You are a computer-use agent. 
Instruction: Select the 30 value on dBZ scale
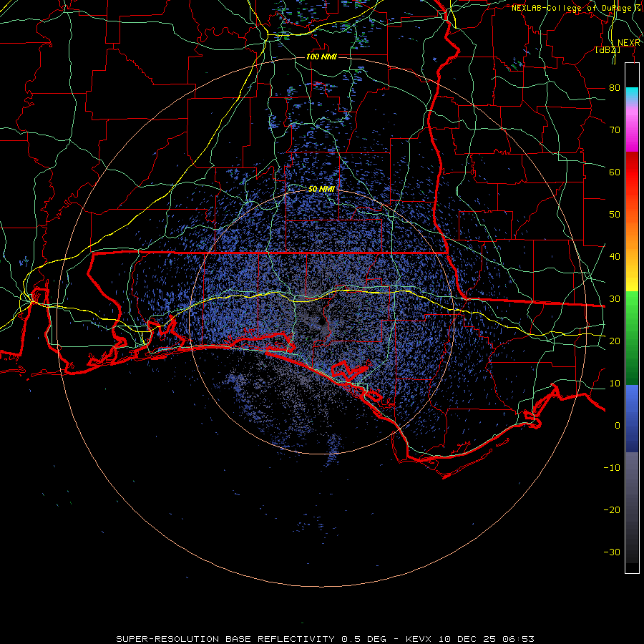(615, 299)
